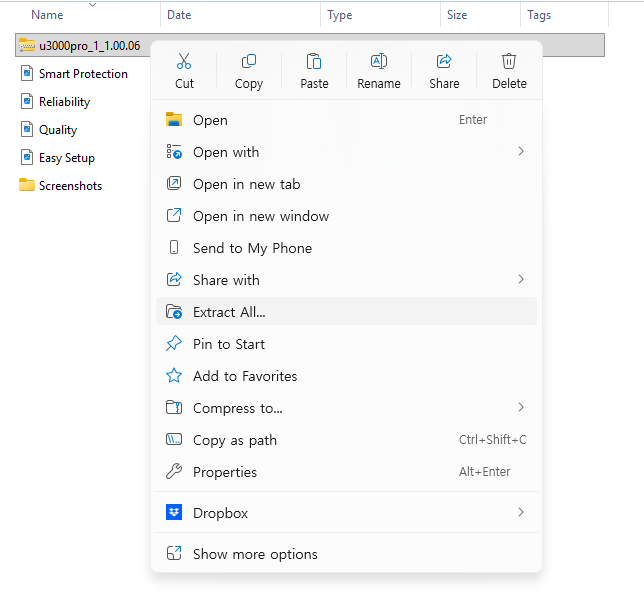
Task: Select the Easy Setup file name
Action: point(67,158)
